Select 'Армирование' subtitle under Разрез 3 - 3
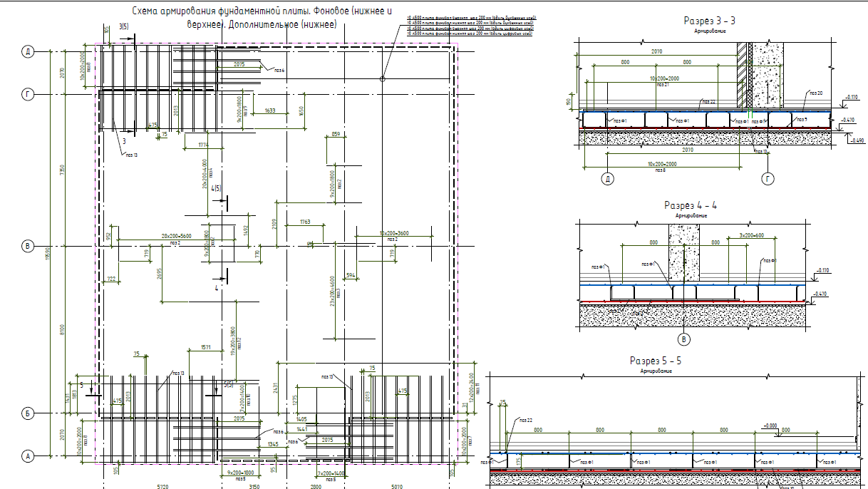 click(x=708, y=31)
